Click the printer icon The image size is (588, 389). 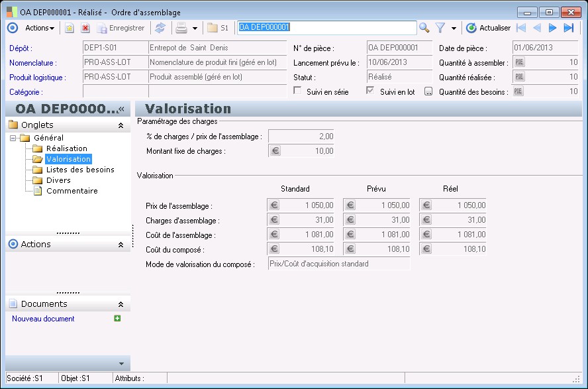click(x=181, y=28)
